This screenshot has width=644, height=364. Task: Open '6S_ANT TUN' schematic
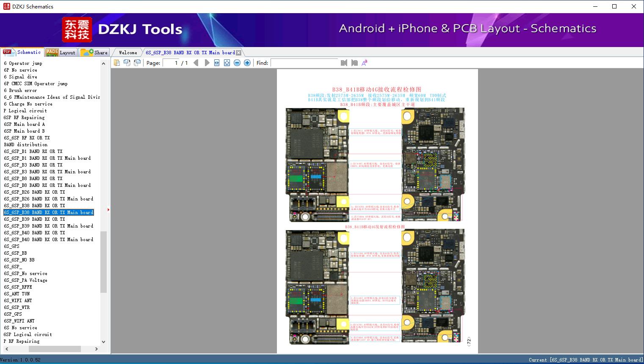pyautogui.click(x=17, y=294)
